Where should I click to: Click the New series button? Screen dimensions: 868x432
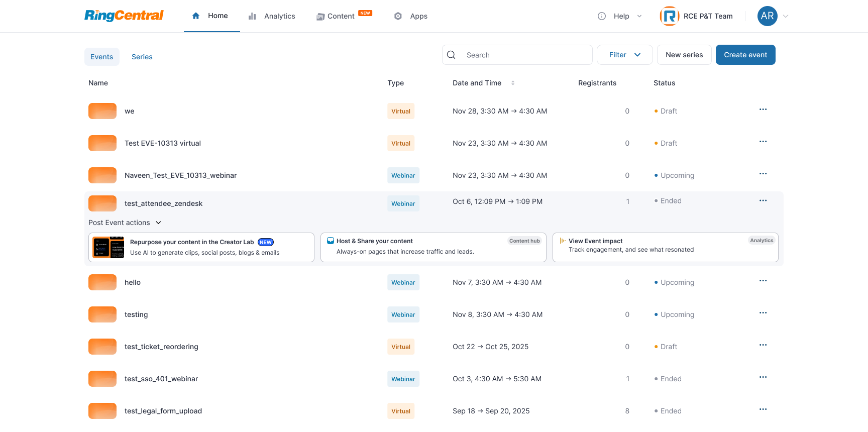click(684, 55)
